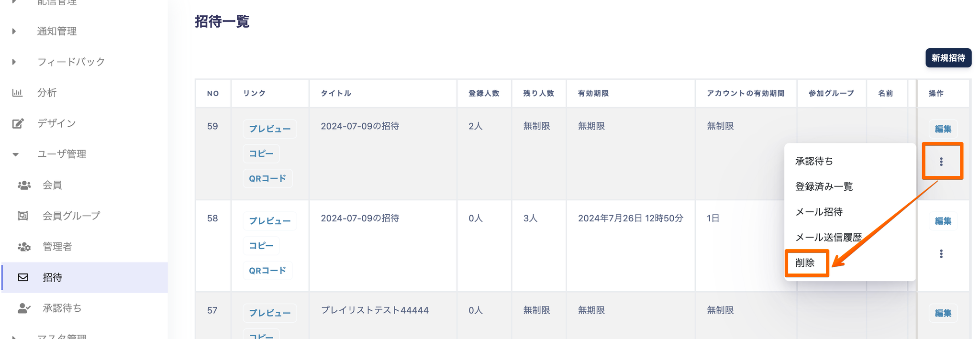Click the デザイン edit icon
980x339 pixels.
coord(18,123)
